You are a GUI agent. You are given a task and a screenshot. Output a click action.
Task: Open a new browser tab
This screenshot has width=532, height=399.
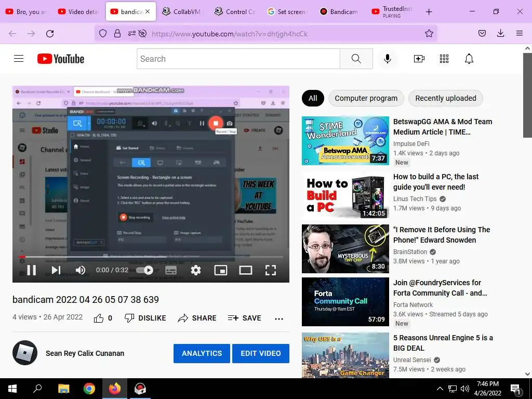coord(429,11)
